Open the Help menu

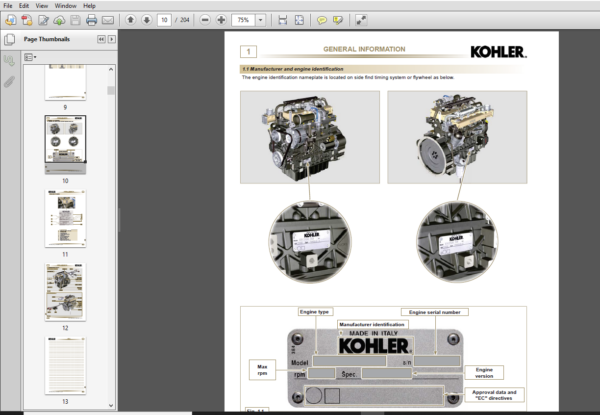pos(89,6)
